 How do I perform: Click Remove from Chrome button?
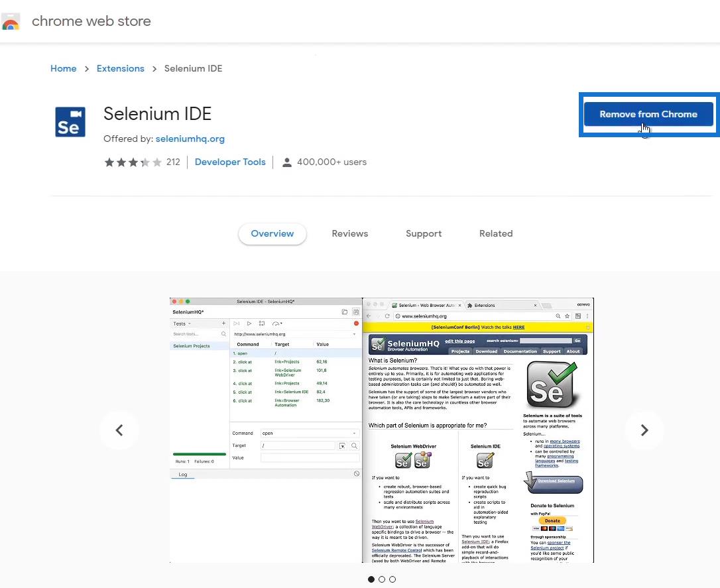pos(648,114)
